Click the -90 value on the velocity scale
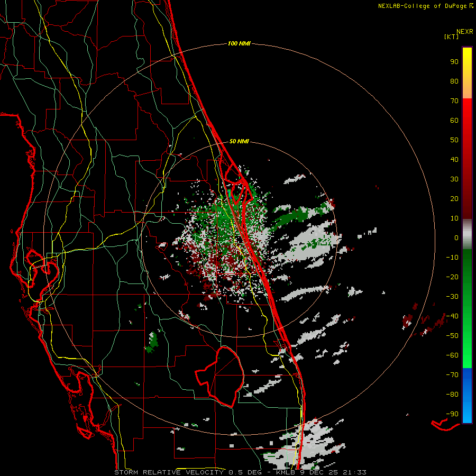This screenshot has width=476, height=476. pyautogui.click(x=452, y=414)
